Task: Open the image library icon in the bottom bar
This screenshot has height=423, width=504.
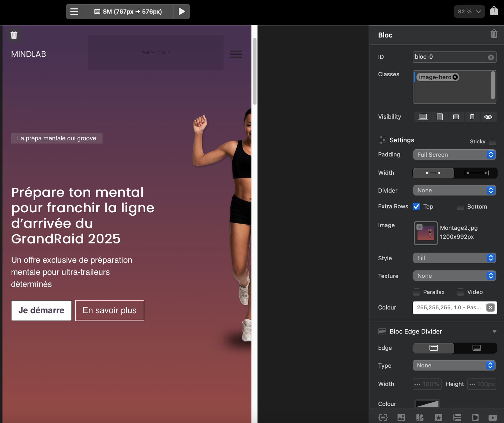Action: click(401, 417)
